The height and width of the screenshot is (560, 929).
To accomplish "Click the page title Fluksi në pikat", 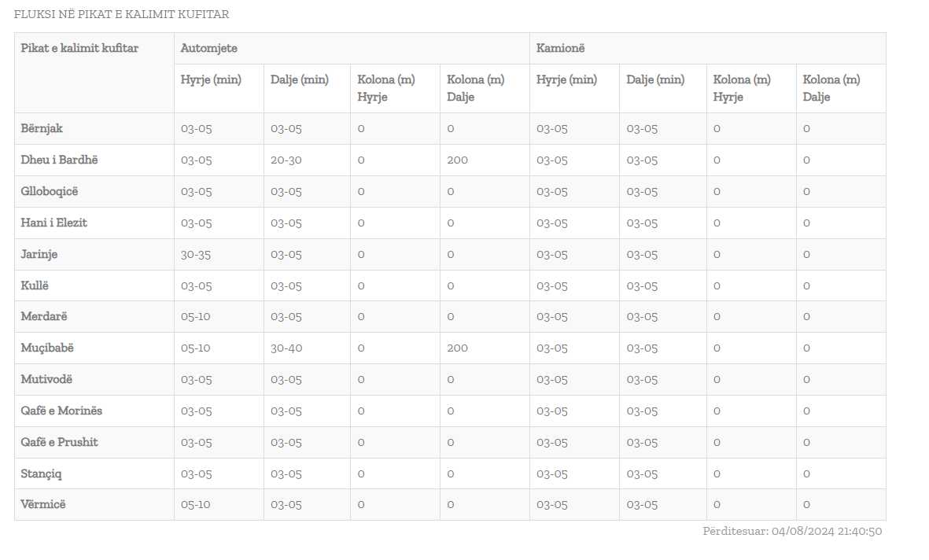I will (122, 14).
